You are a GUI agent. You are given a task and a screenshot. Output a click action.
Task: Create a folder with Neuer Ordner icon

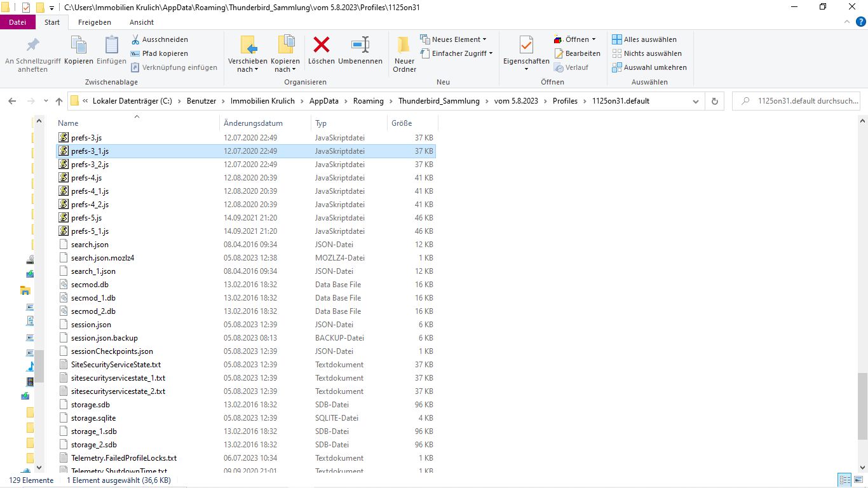coord(404,46)
